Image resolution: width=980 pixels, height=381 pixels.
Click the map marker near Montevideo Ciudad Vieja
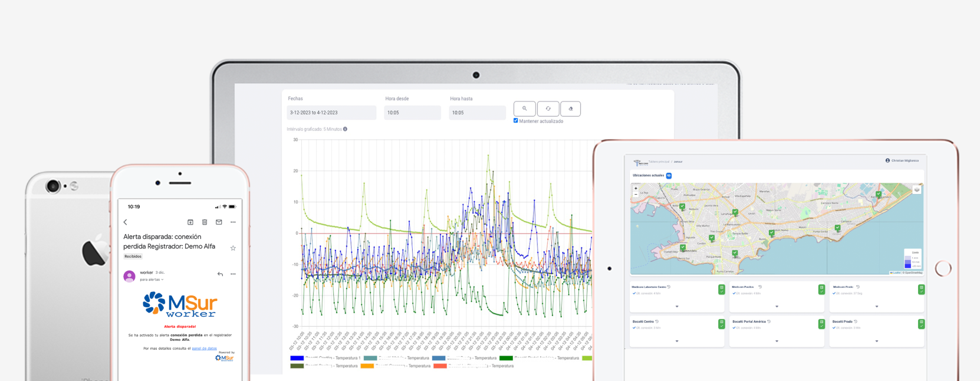pyautogui.click(x=683, y=248)
